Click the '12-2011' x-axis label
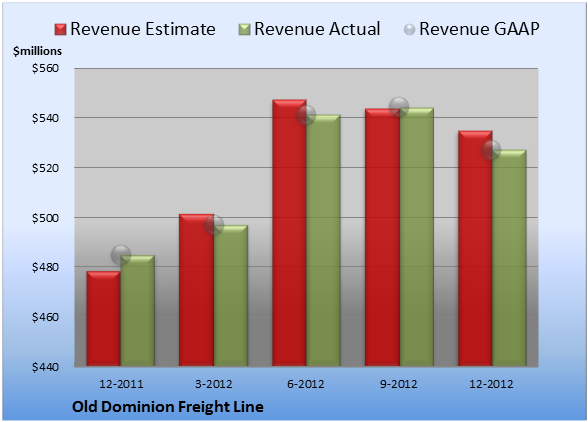The width and height of the screenshot is (588, 422). pos(121,384)
